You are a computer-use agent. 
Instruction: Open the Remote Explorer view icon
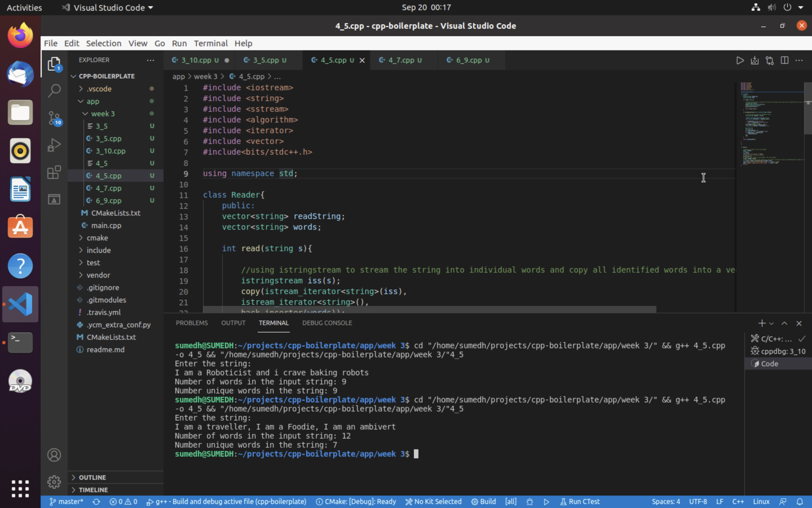click(54, 199)
